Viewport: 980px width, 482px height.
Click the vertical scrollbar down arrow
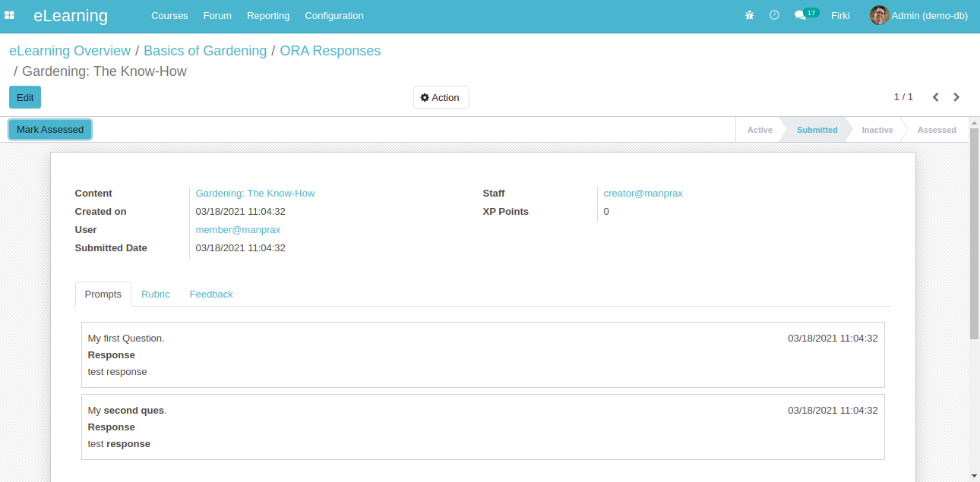(x=974, y=476)
